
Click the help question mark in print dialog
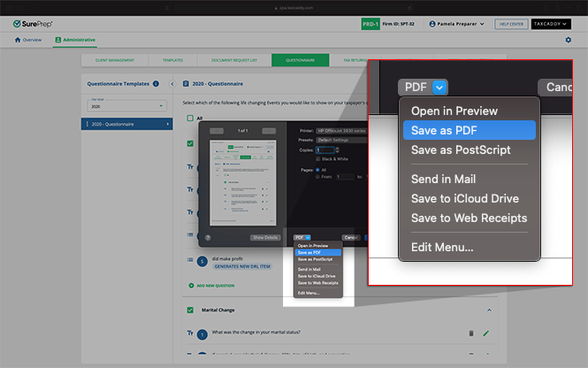tap(208, 237)
